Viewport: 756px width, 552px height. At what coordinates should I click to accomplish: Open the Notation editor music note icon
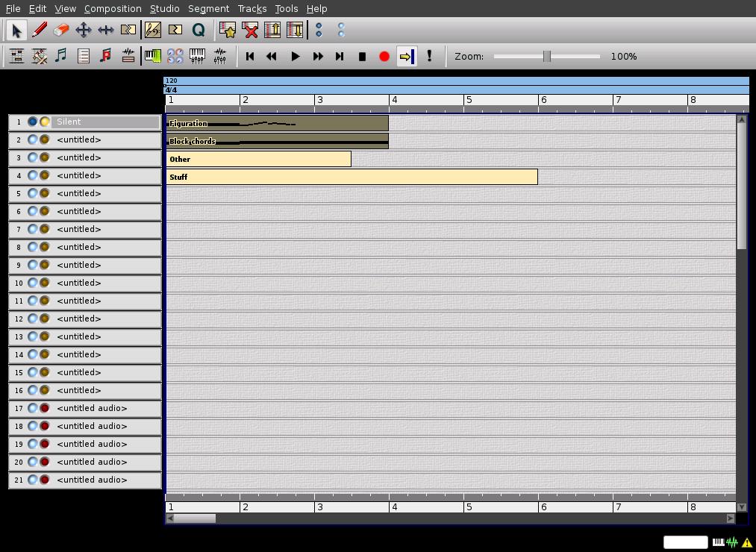(61, 56)
